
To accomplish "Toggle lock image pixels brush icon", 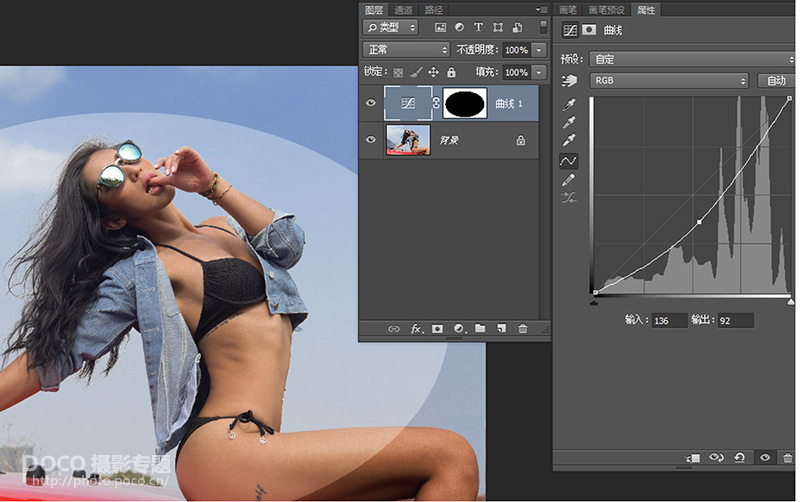I will [416, 72].
